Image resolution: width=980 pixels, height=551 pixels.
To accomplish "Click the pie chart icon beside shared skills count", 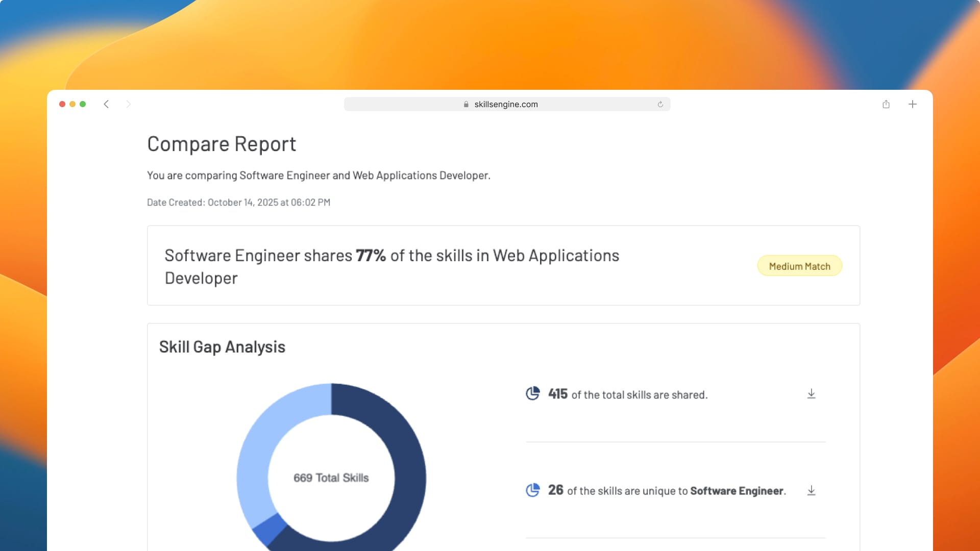I will (532, 393).
